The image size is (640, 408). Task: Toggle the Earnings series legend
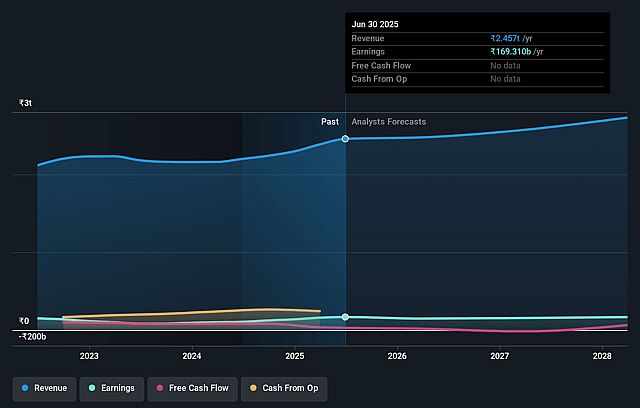[111, 388]
